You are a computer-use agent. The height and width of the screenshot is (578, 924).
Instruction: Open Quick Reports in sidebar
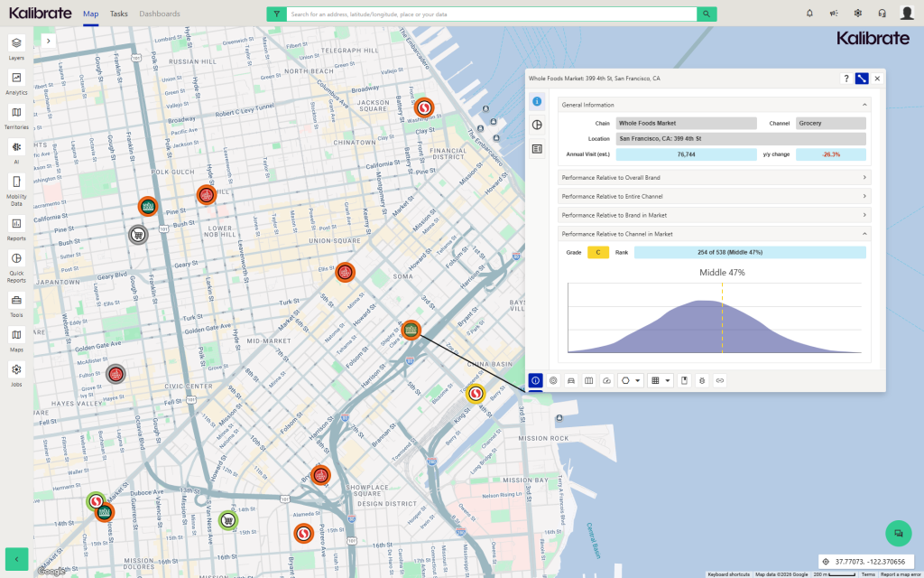[16, 259]
